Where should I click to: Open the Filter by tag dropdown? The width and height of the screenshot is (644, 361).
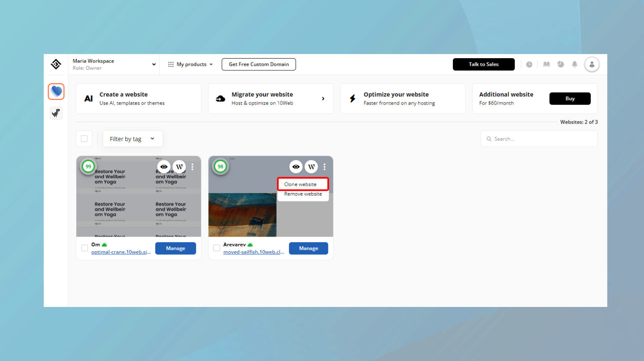tap(132, 138)
